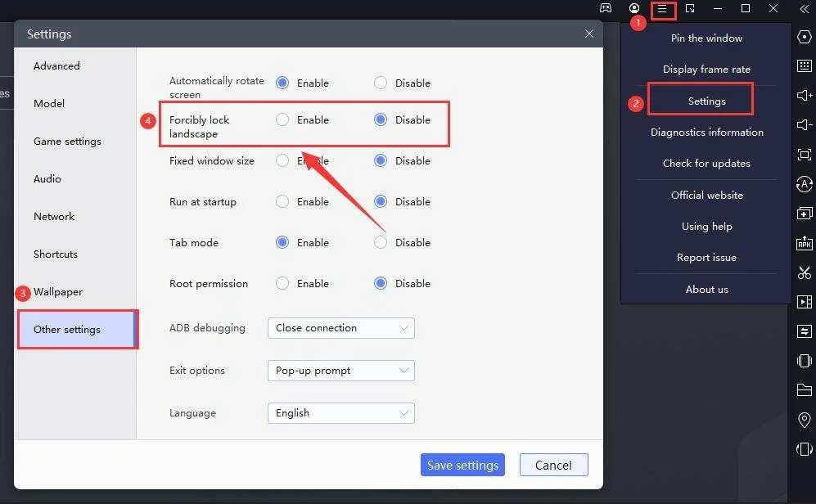
Task: Open the gamepad icon in title bar
Action: [x=606, y=8]
